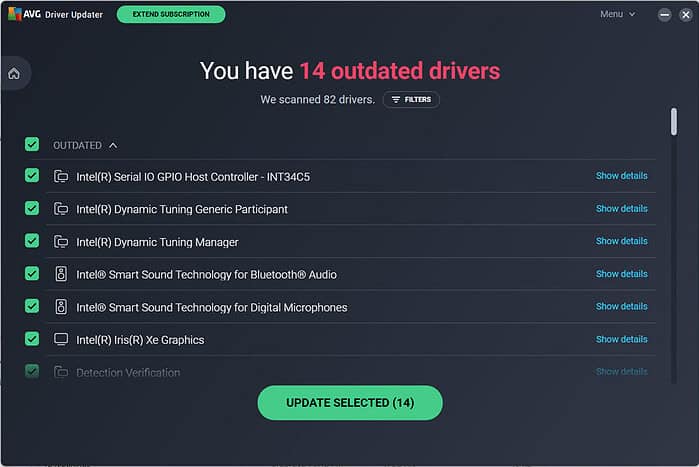Viewport: 699px width, 467px height.
Task: Uncheck Smart Sound Technology for Digital Microphones
Action: click(32, 306)
